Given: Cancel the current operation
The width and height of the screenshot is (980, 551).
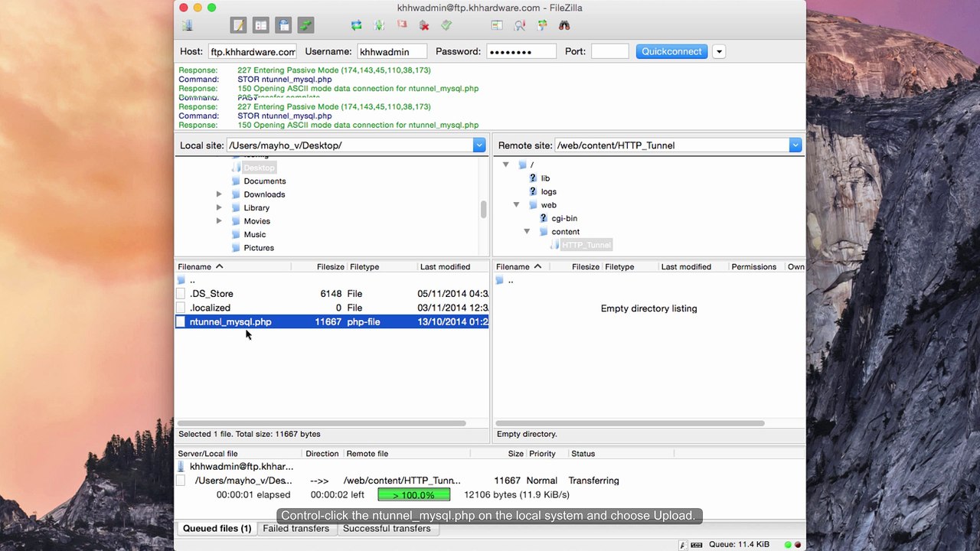Looking at the screenshot, I should click(x=401, y=25).
